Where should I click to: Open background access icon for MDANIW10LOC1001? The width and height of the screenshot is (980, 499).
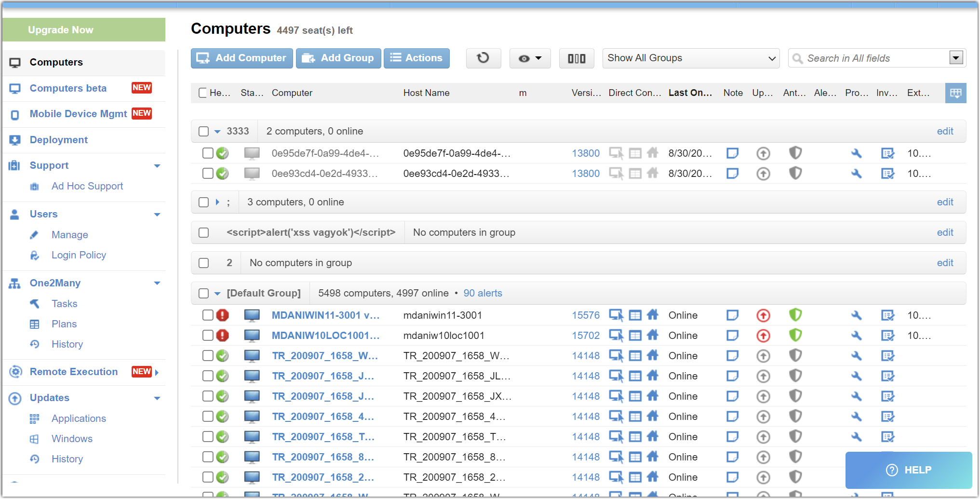[635, 336]
